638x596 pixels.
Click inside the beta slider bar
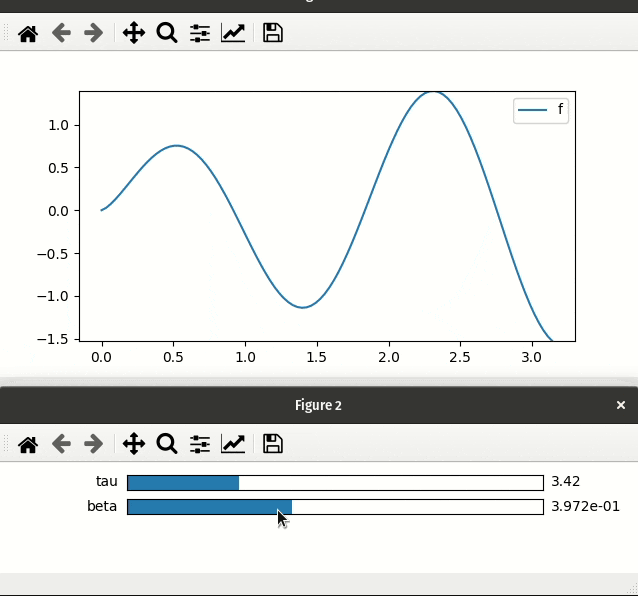coord(335,507)
